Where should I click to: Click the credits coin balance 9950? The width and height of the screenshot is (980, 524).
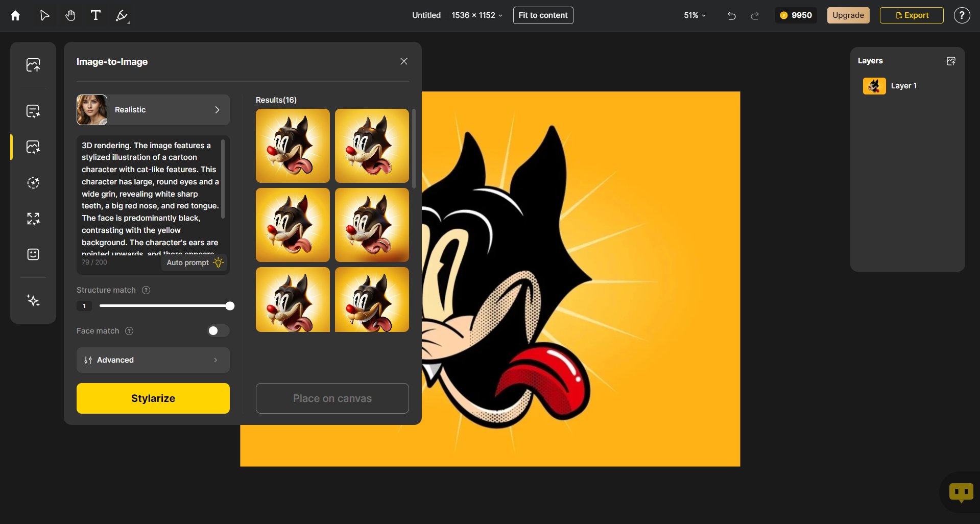click(x=796, y=15)
